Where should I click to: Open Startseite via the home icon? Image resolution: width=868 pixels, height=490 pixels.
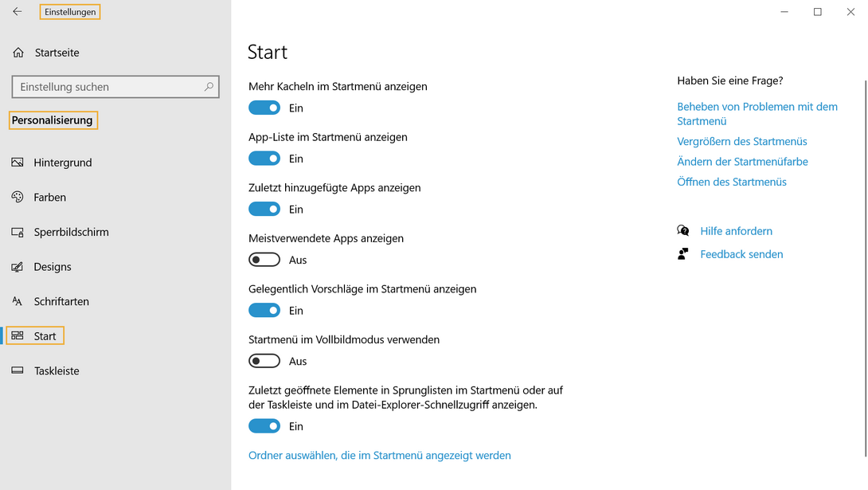(17, 52)
